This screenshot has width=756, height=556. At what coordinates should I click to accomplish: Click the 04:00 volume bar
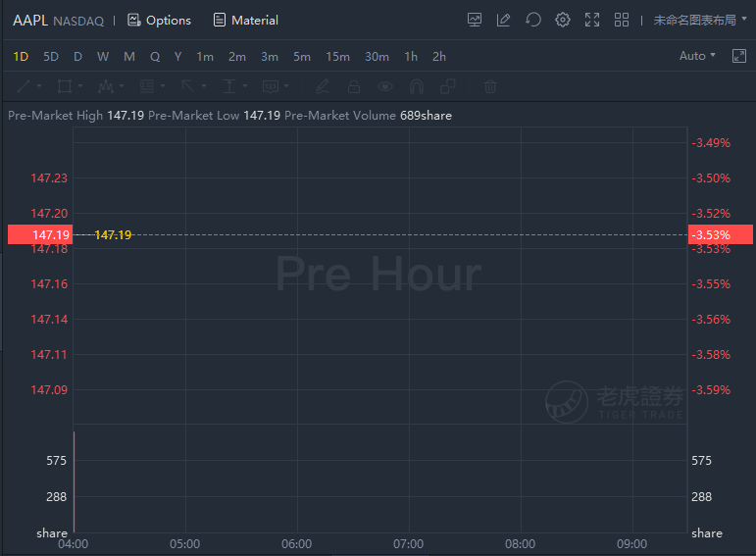75,481
